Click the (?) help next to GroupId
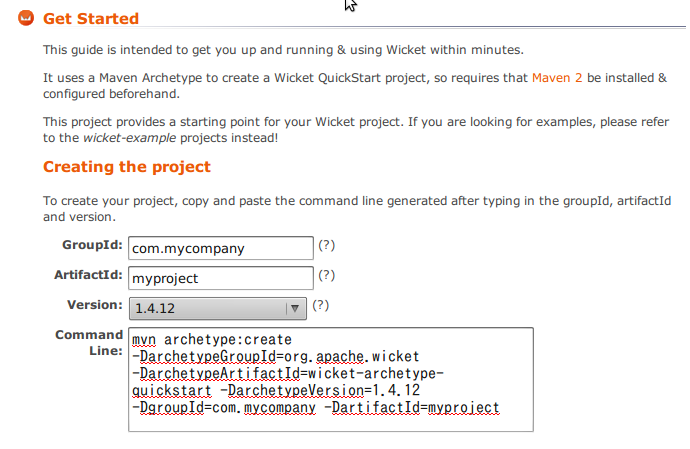This screenshot has height=449, width=690. click(x=327, y=245)
